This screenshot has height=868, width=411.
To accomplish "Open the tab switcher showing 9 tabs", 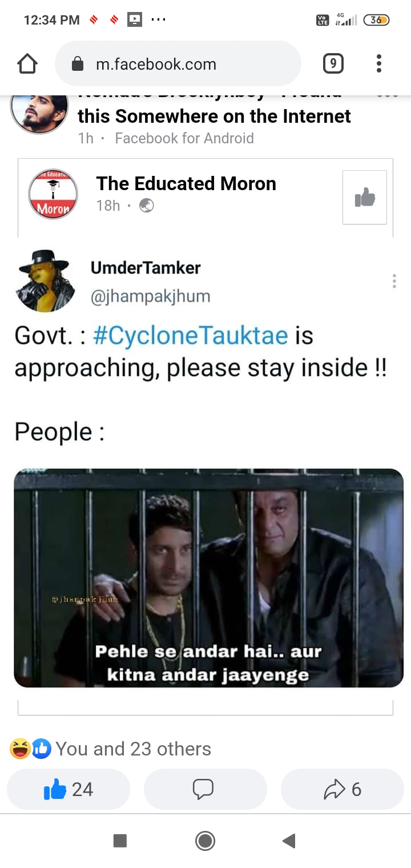I will [x=333, y=63].
